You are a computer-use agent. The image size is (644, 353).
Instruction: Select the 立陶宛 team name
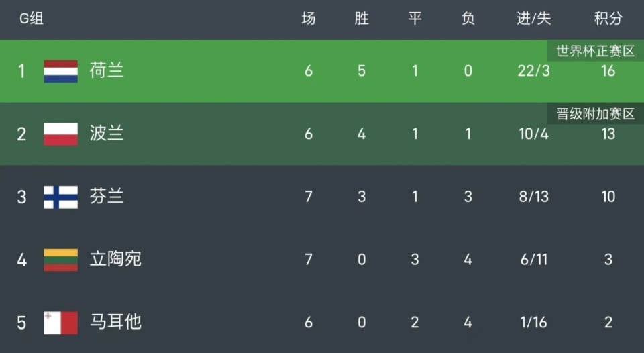coord(116,259)
